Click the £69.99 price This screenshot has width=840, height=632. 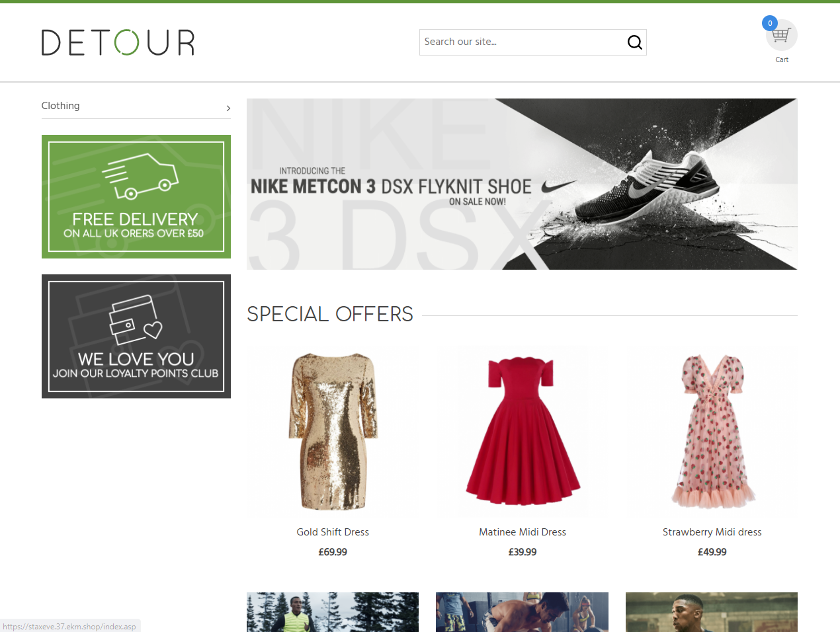[x=333, y=552]
